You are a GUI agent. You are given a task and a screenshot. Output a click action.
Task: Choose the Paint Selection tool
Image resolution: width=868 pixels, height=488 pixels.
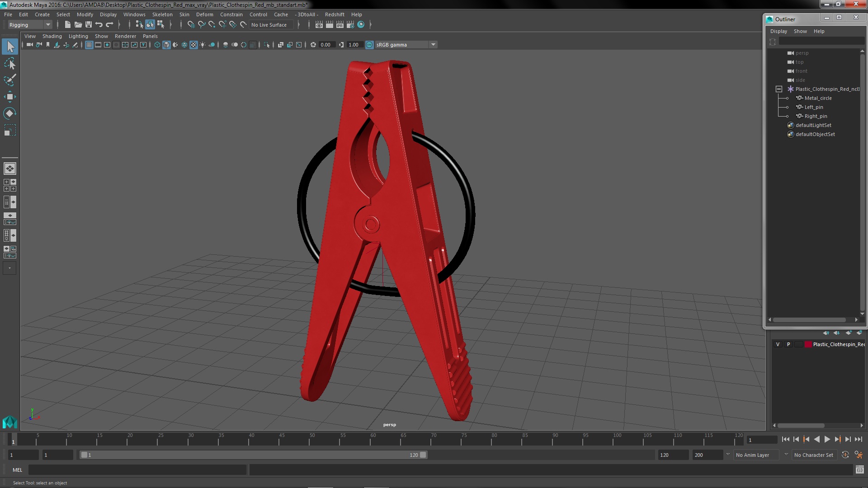(10, 80)
